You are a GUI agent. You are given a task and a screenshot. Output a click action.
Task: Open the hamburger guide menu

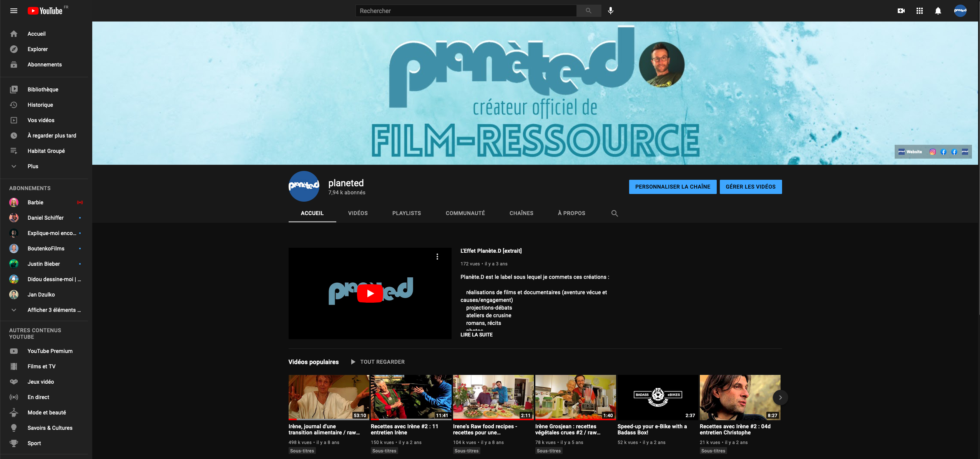click(14, 11)
